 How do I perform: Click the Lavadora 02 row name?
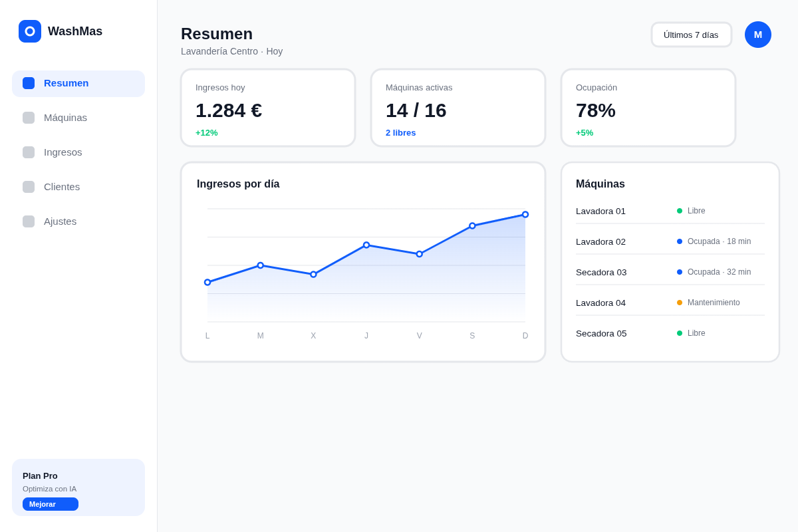click(600, 241)
